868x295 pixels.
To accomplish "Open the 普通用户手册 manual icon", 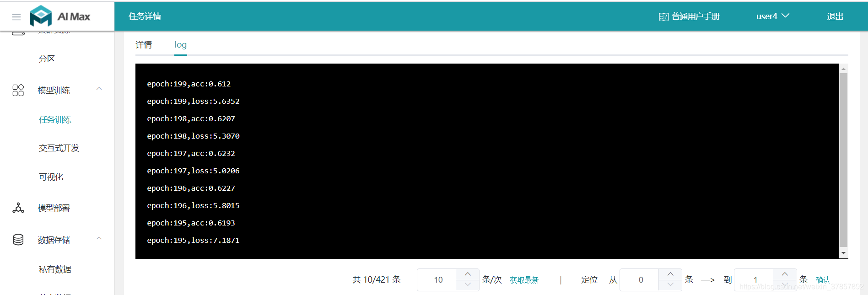I will click(663, 17).
